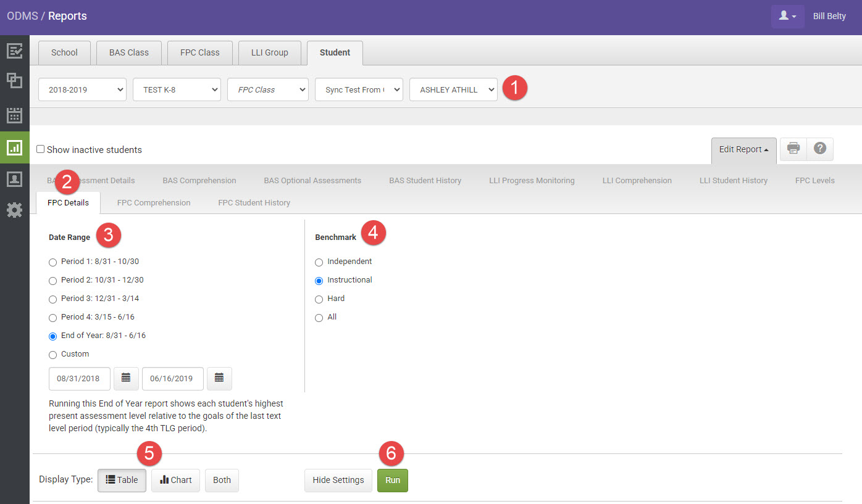Expand the 2018-2019 school year dropdown
Viewport: 862px width, 504px height.
click(x=82, y=89)
